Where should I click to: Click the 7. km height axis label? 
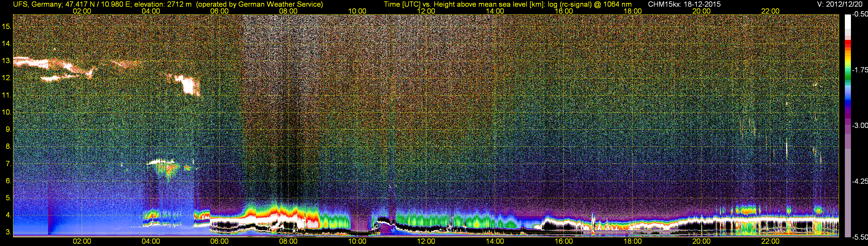click(8, 164)
